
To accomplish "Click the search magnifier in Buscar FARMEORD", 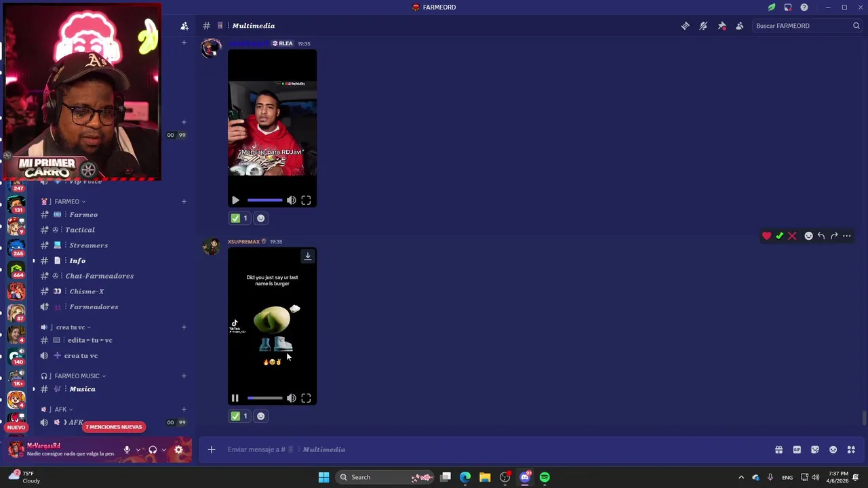I will coord(856,26).
